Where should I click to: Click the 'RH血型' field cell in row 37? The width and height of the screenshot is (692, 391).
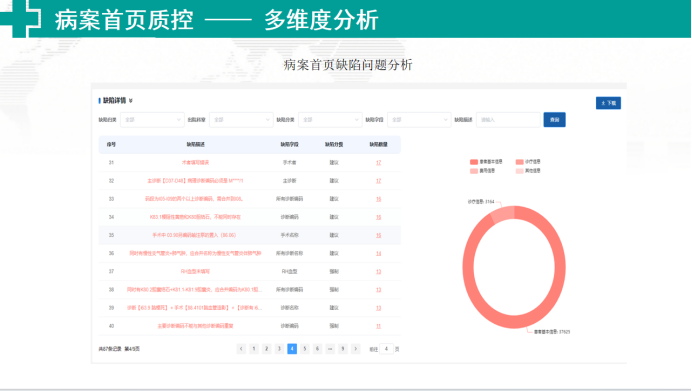pos(290,272)
